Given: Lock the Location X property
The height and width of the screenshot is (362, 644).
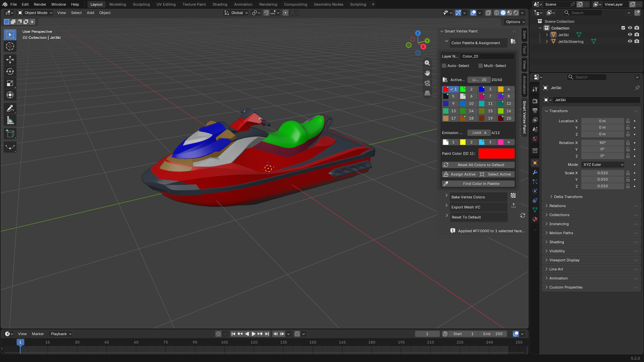Looking at the screenshot, I should tap(628, 121).
